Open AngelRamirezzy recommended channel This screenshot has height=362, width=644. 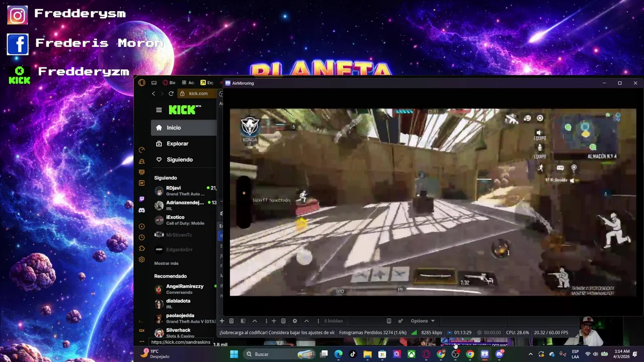tap(185, 289)
